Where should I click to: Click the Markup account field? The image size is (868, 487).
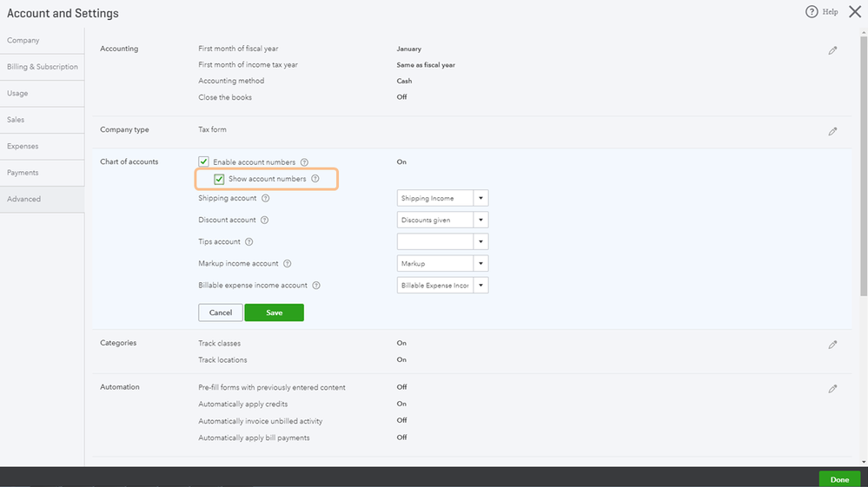click(x=435, y=264)
